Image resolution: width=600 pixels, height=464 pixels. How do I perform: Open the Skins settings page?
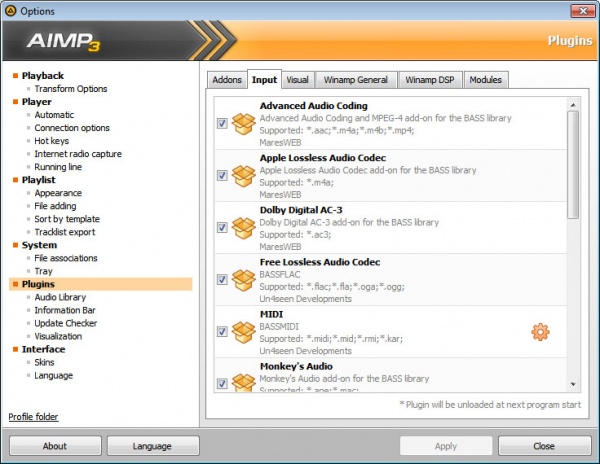point(44,362)
